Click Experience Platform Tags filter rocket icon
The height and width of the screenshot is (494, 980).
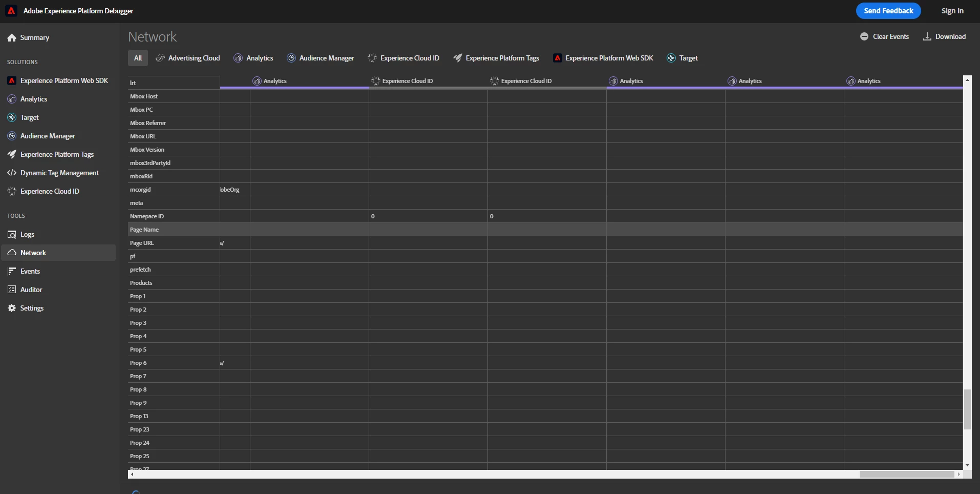tap(458, 58)
